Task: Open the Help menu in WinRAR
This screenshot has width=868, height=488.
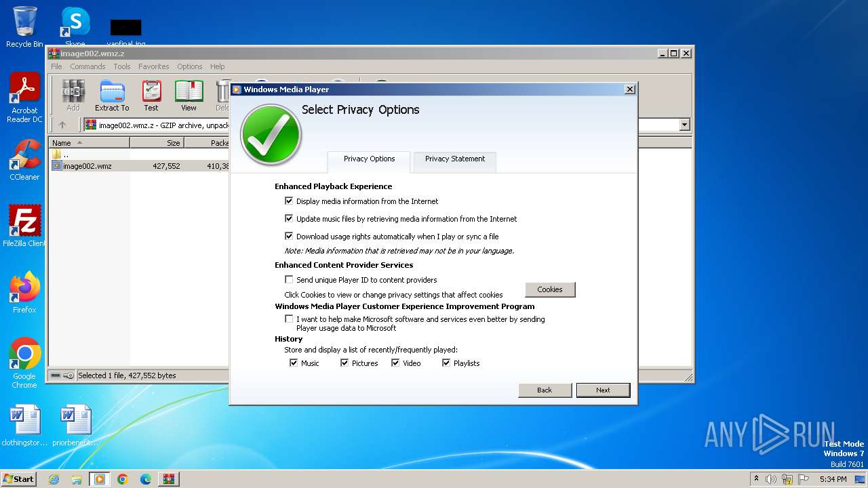Action: click(217, 66)
